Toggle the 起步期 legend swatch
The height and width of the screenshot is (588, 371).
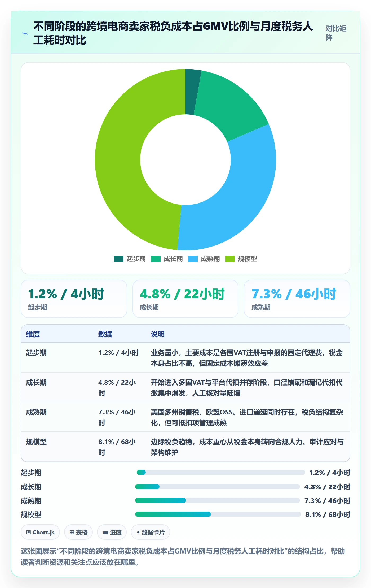click(x=119, y=259)
